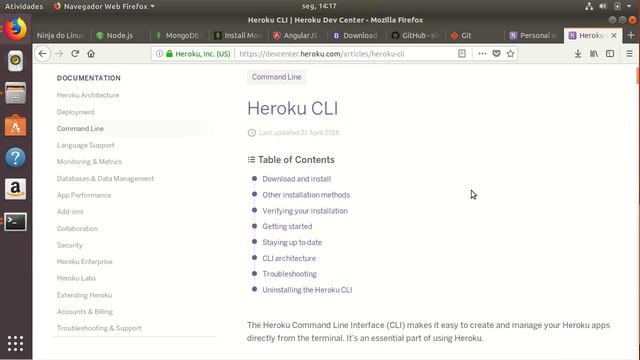Open Rhythmbox from the dock

[16, 61]
